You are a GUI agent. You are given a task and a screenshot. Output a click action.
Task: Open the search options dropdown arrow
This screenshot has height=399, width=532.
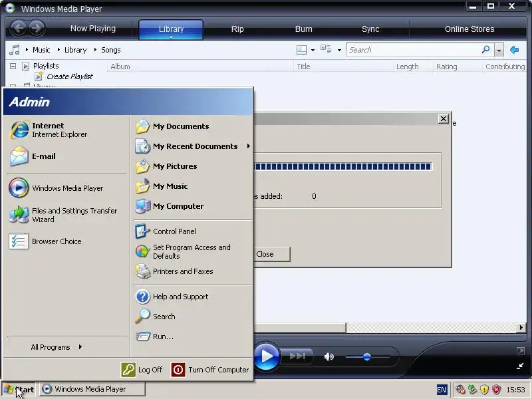pos(499,51)
